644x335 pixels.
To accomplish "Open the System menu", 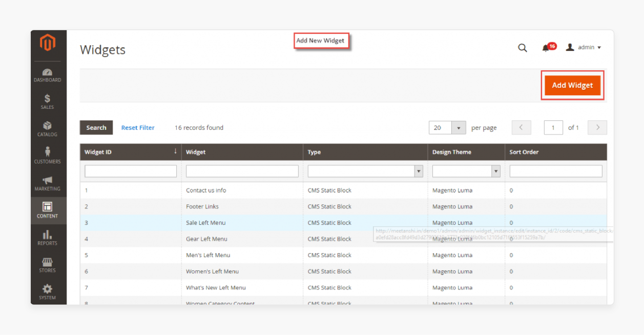I will (x=47, y=292).
